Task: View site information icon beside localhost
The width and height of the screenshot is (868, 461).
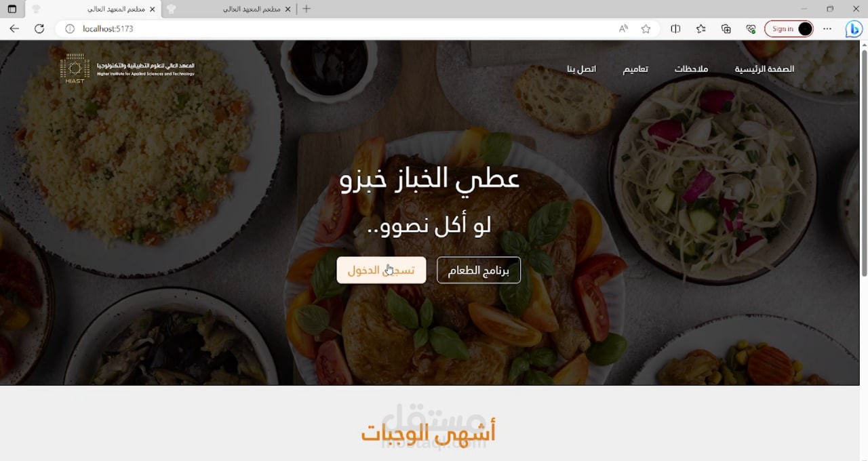Action: point(69,28)
